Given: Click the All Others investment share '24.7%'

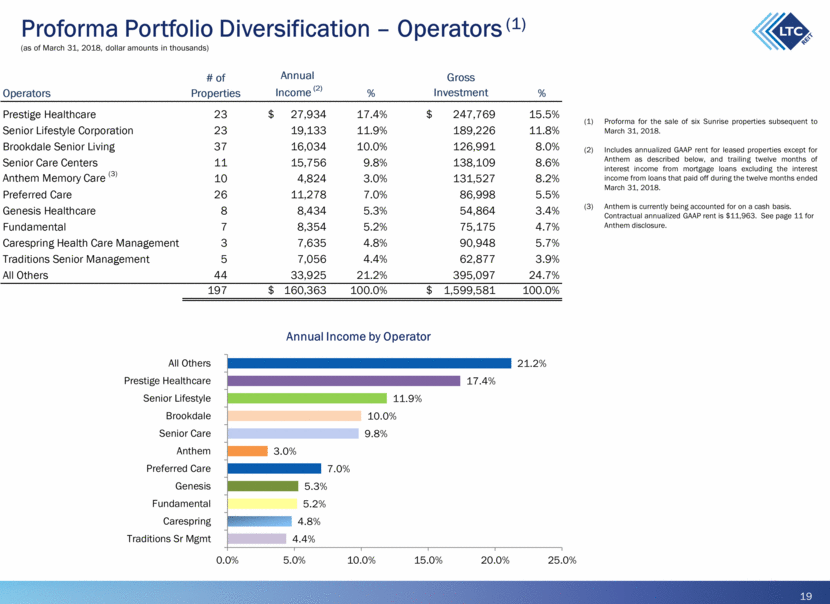Looking at the screenshot, I should coord(544,275).
